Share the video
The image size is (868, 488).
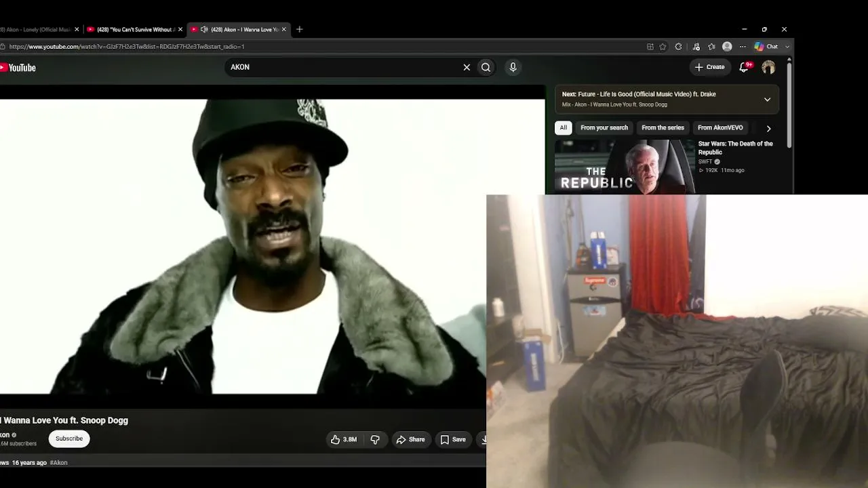click(411, 439)
